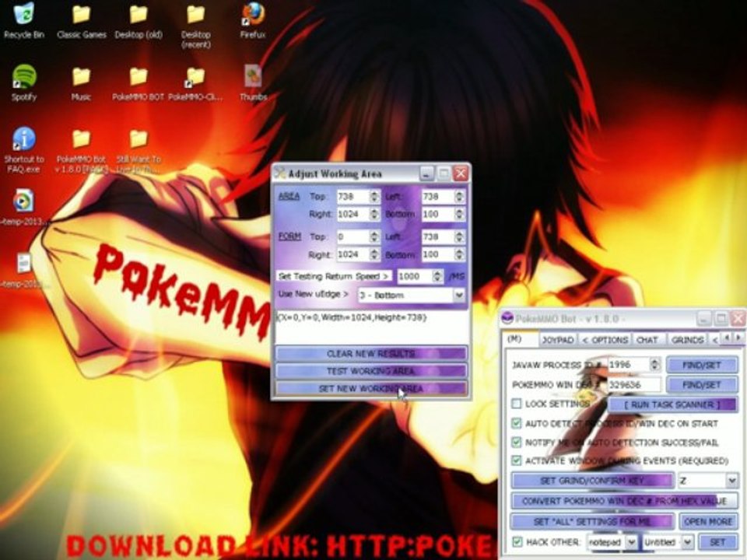The width and height of the screenshot is (747, 560).
Task: Open the Classic Games folder
Action: (x=82, y=20)
